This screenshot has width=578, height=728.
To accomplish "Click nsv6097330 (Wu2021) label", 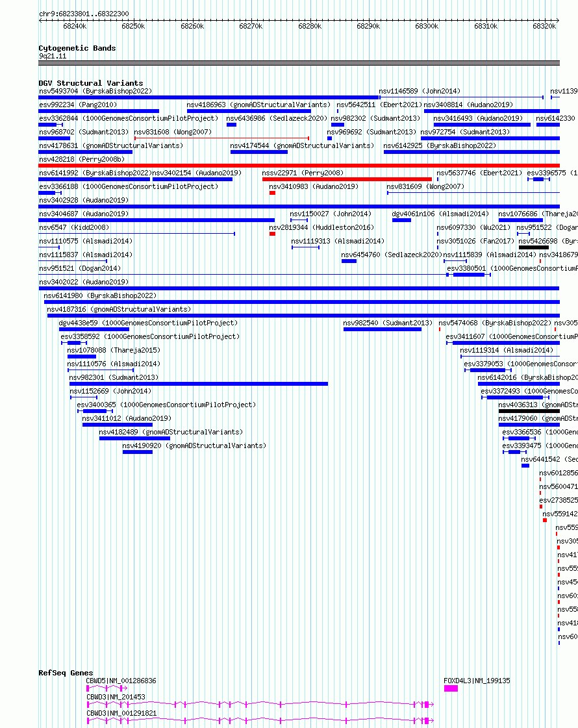I will pyautogui.click(x=473, y=227).
